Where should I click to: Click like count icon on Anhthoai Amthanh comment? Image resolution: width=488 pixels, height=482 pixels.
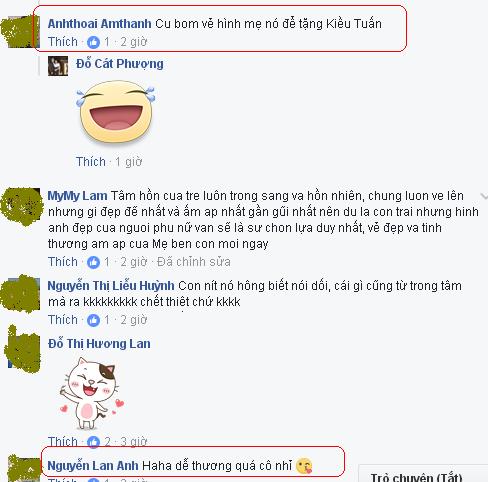(93, 42)
